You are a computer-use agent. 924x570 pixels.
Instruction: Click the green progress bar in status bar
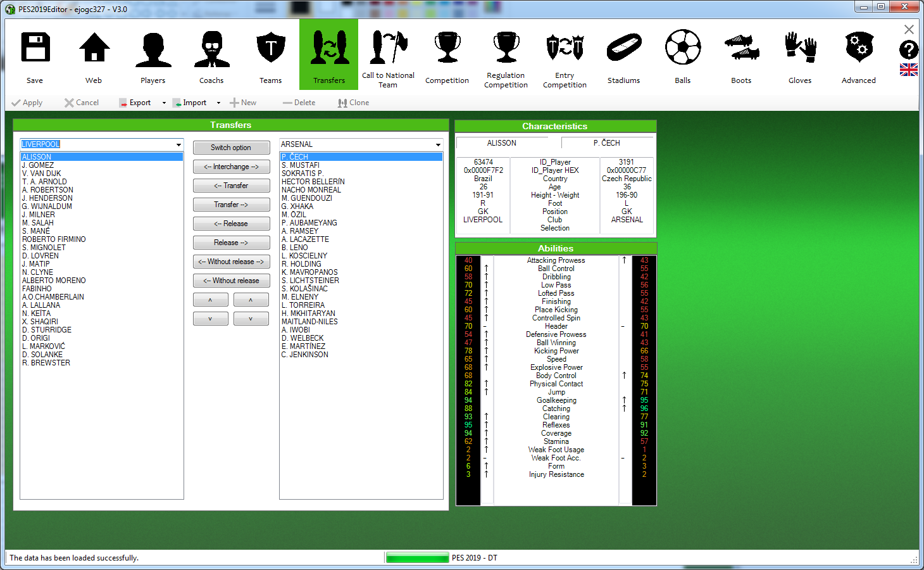coord(417,558)
